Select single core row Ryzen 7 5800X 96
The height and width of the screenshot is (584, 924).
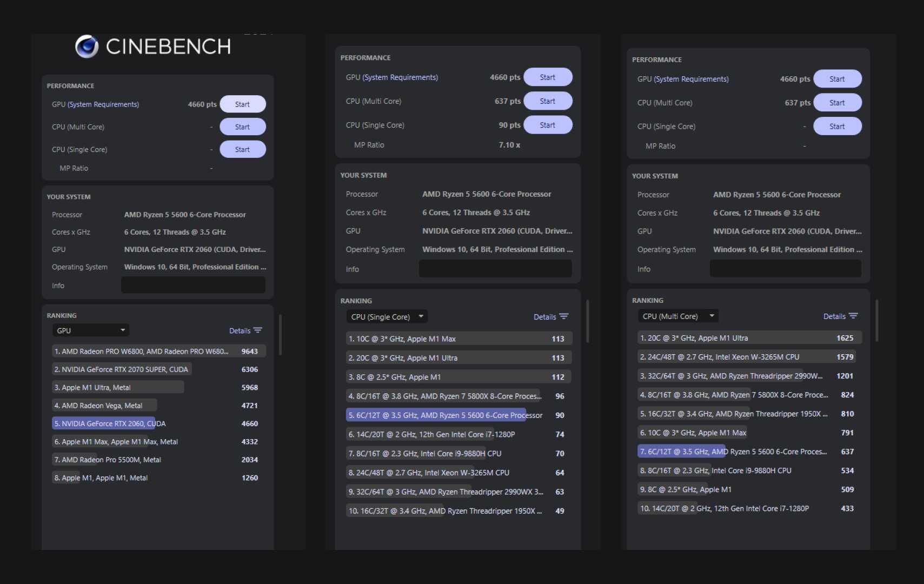click(x=459, y=396)
